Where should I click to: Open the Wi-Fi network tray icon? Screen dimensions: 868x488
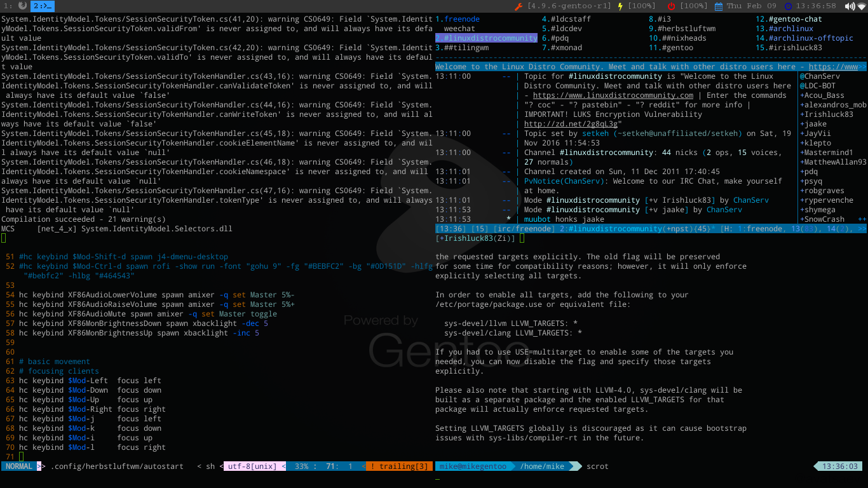coord(862,6)
